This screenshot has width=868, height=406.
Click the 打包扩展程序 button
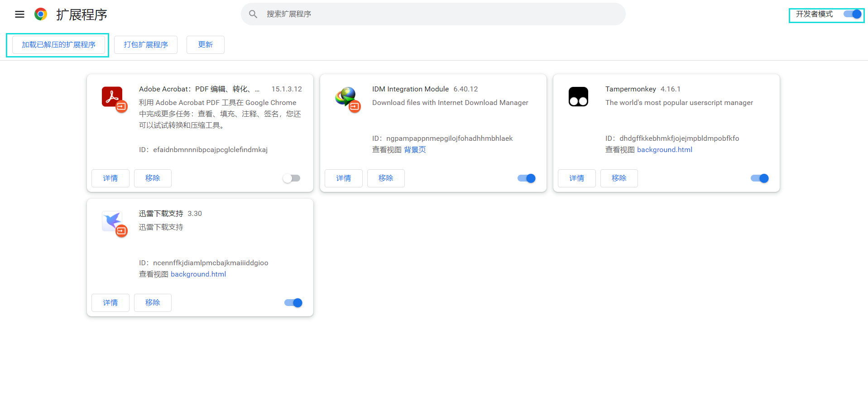click(x=145, y=45)
